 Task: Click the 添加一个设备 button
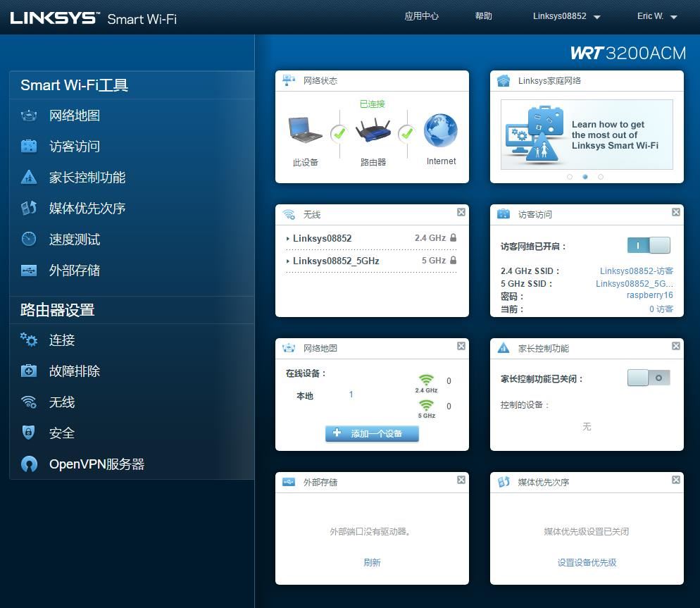[x=372, y=433]
